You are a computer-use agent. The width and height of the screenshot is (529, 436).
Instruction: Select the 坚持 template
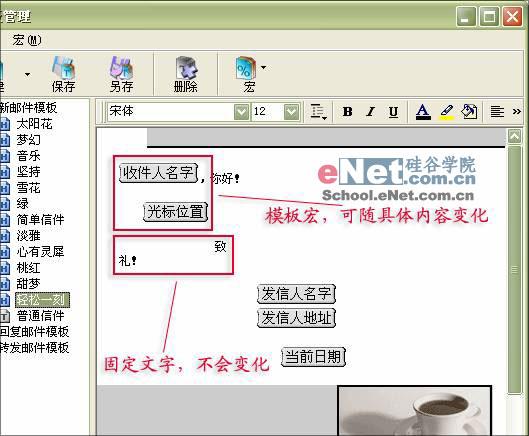28,172
